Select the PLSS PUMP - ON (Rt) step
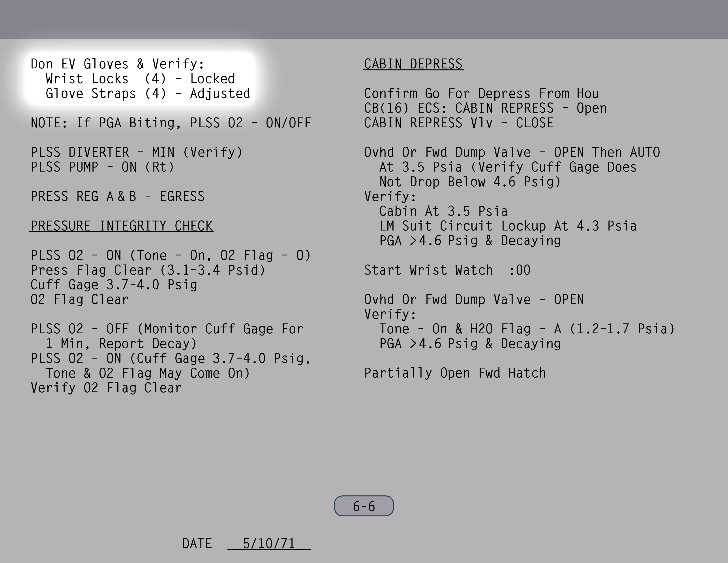The width and height of the screenshot is (728, 563). click(x=102, y=167)
